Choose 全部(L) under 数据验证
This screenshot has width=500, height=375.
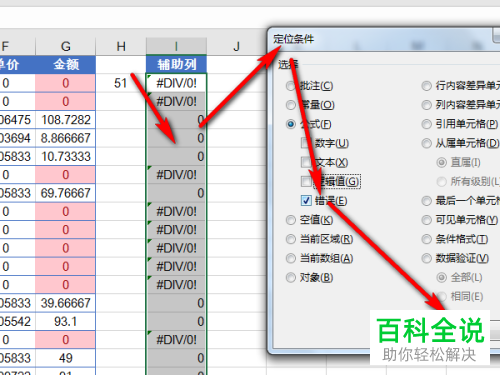pos(442,277)
